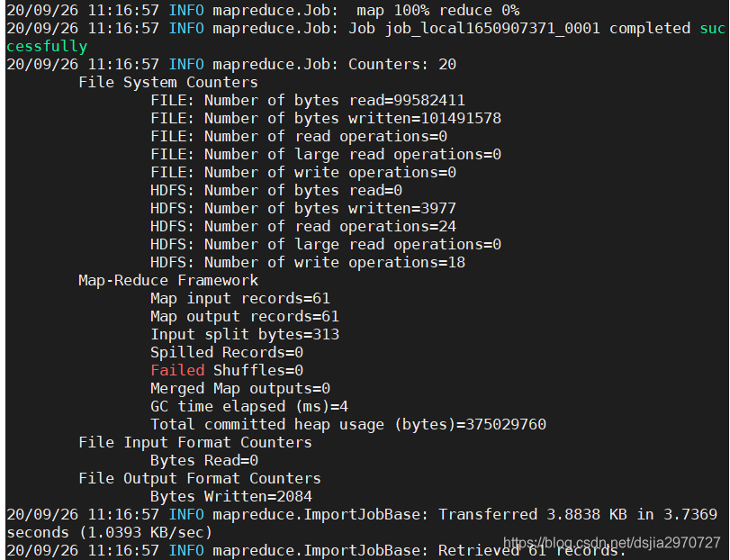Click 'Map-Reduce Framework' heading
The width and height of the screenshot is (730, 560).
pos(168,281)
